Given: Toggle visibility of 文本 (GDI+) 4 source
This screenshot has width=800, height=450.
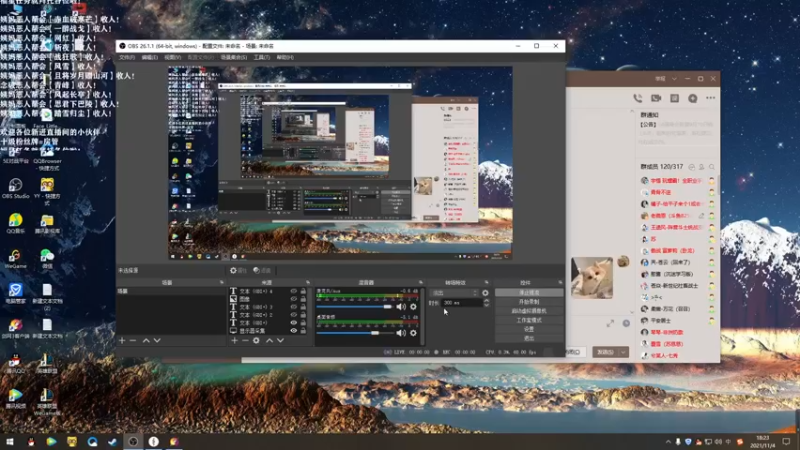Looking at the screenshot, I should pos(293,291).
